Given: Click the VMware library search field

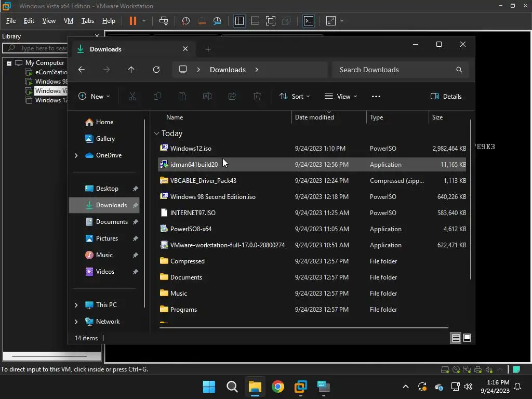Looking at the screenshot, I should (x=35, y=48).
